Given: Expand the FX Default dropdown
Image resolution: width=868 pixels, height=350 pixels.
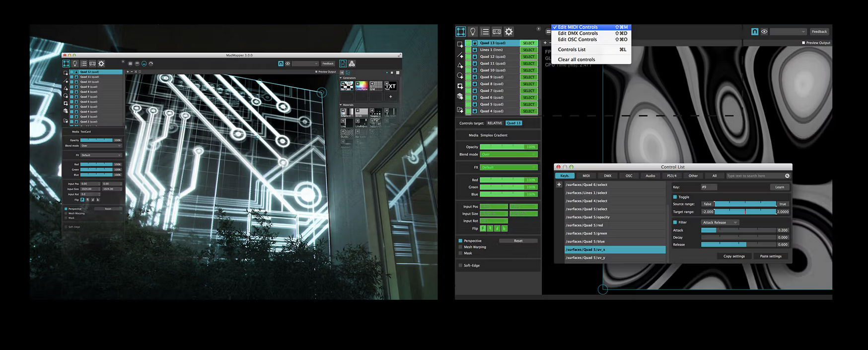Looking at the screenshot, I should 508,168.
